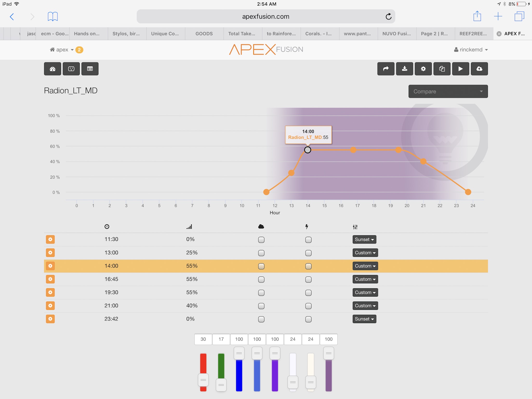Click the cloud upload icon in toolbar
532x399 pixels.
pos(480,68)
